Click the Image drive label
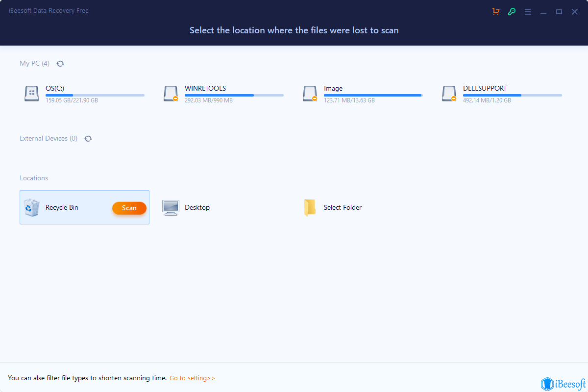Screen dimensions: 588x392 [x=333, y=88]
